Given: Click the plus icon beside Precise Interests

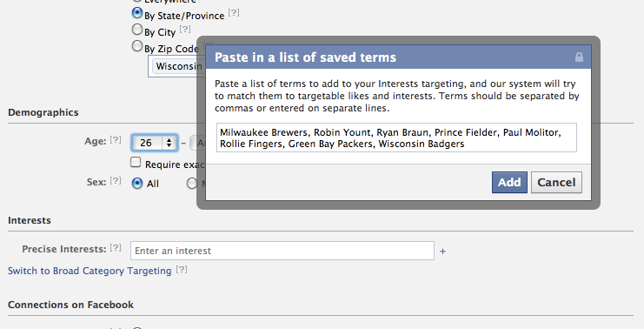Looking at the screenshot, I should tap(442, 252).
